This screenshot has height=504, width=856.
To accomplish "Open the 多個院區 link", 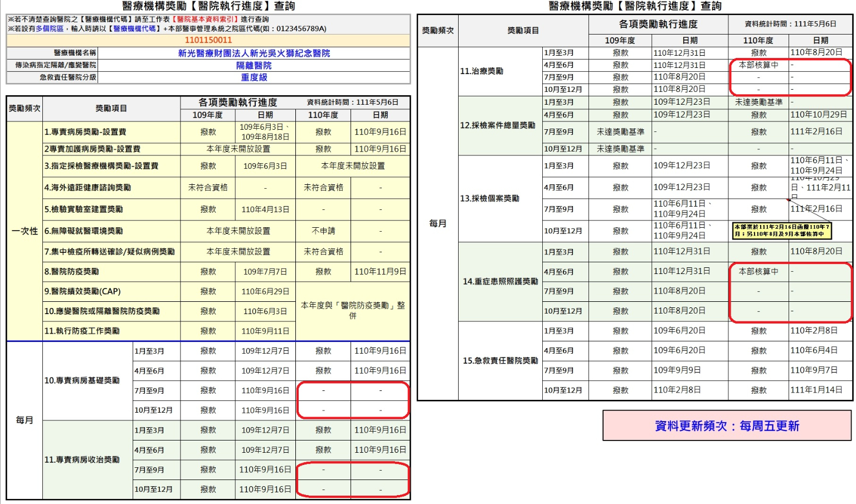I will [50, 28].
